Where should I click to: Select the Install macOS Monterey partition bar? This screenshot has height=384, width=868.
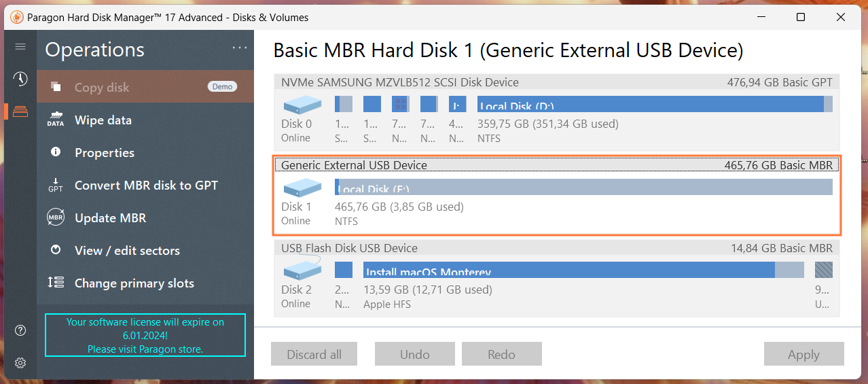coord(568,270)
